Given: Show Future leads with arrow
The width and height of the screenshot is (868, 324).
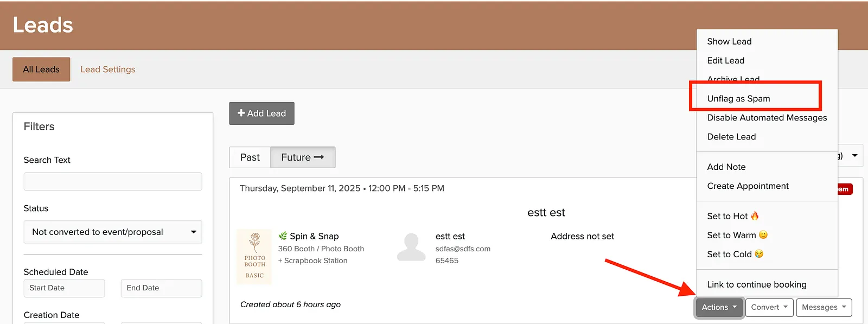Looking at the screenshot, I should coord(303,157).
